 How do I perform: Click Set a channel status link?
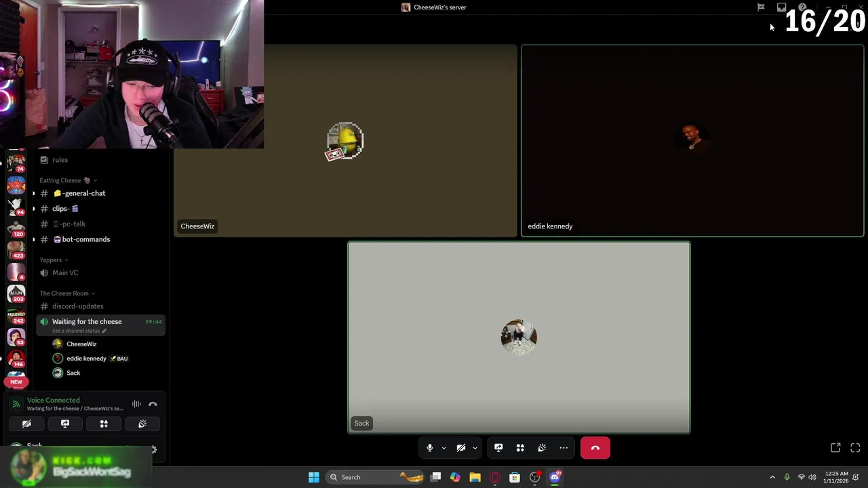click(79, 331)
